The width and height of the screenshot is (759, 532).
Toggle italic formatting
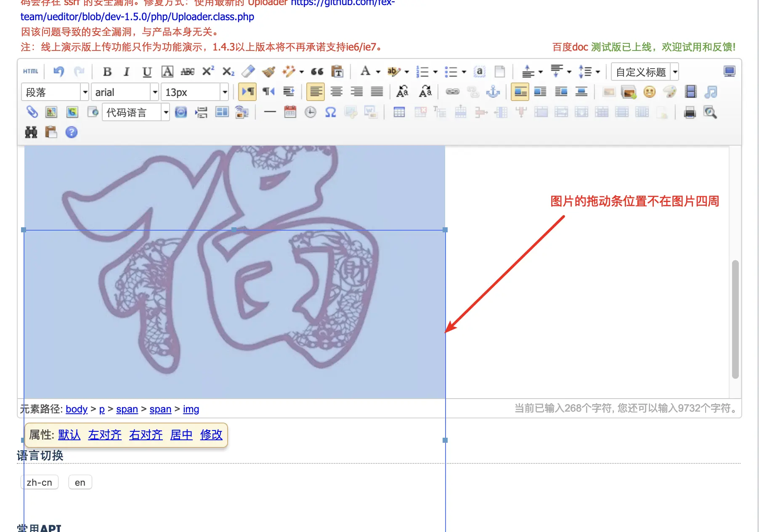point(127,72)
